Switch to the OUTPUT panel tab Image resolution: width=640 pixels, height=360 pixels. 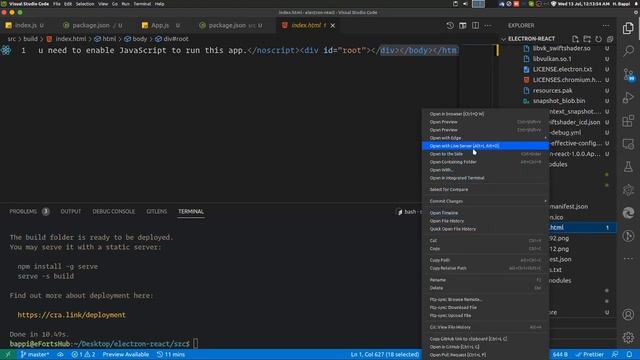(x=71, y=211)
